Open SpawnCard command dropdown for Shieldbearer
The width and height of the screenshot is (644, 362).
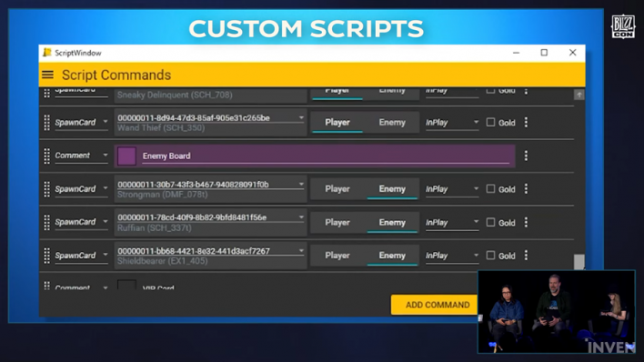(81, 256)
